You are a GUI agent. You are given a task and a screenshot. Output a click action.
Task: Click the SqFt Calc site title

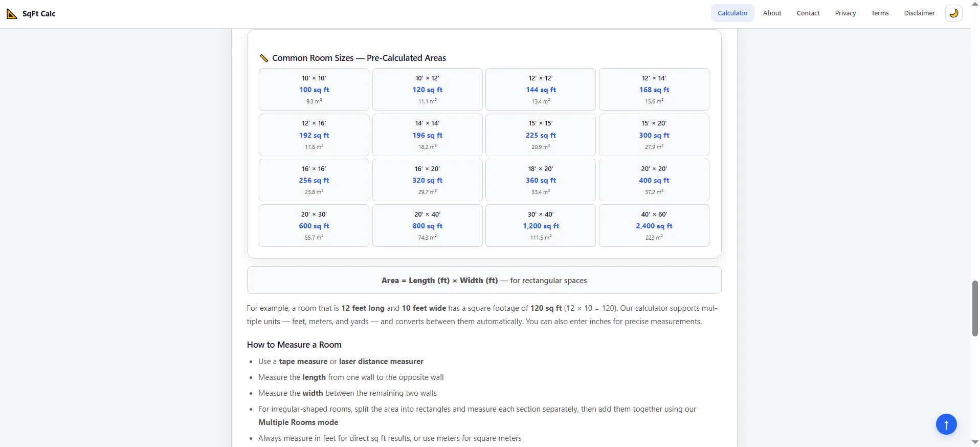coord(39,14)
